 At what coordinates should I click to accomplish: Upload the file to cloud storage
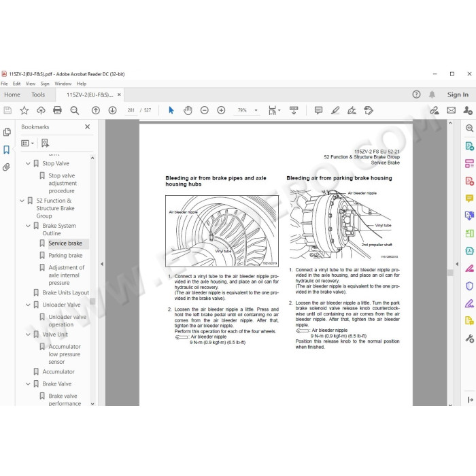point(41,110)
